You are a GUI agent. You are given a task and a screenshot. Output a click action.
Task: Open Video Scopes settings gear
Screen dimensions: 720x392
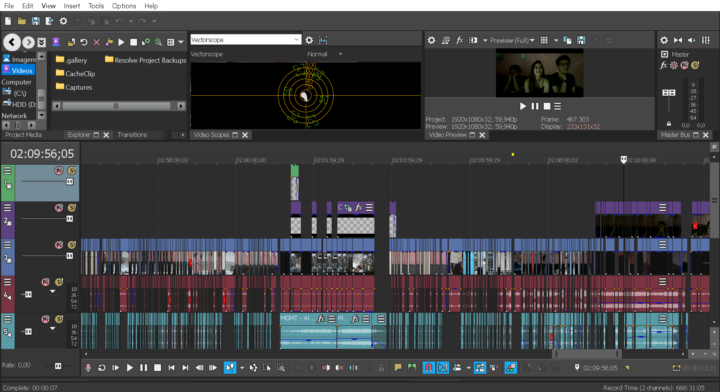coord(309,40)
